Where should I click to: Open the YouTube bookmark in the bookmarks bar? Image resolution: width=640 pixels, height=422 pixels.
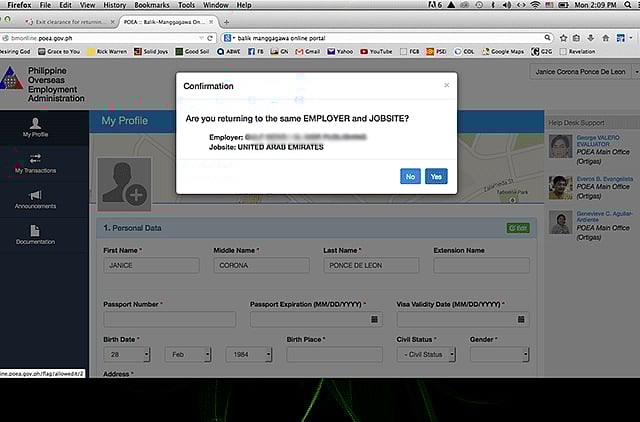[x=377, y=50]
